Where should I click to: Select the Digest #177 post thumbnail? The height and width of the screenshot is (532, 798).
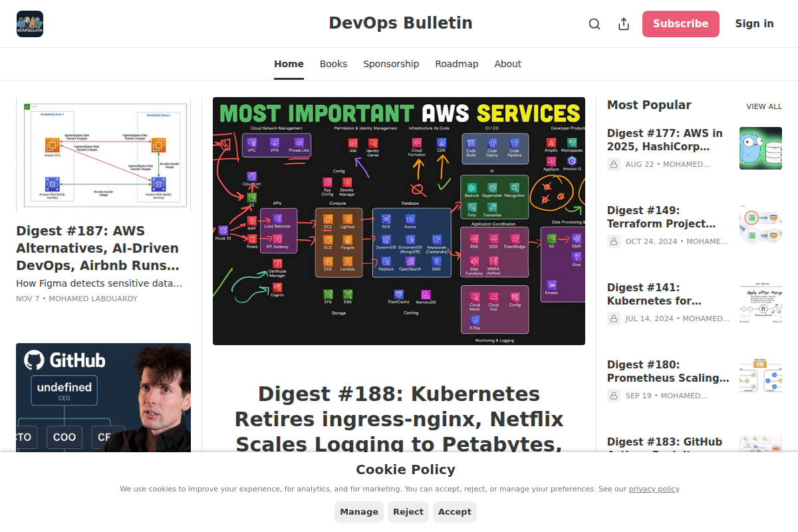[x=760, y=148]
